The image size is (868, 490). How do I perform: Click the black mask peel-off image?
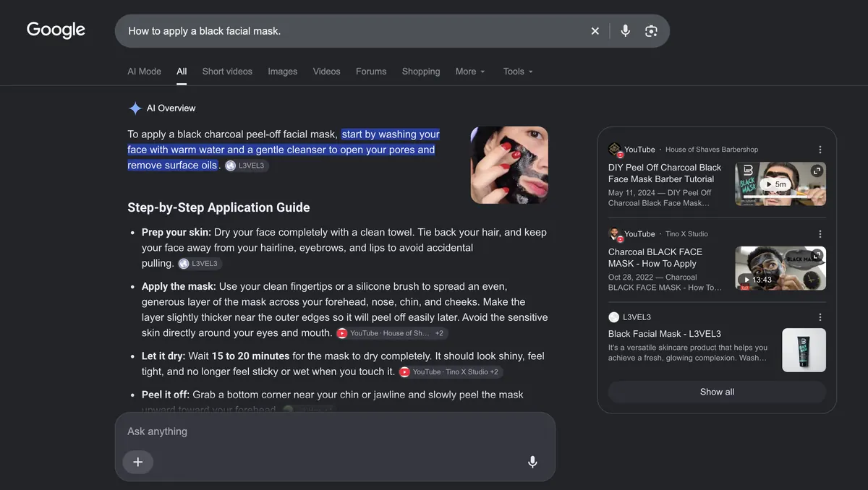click(x=509, y=165)
